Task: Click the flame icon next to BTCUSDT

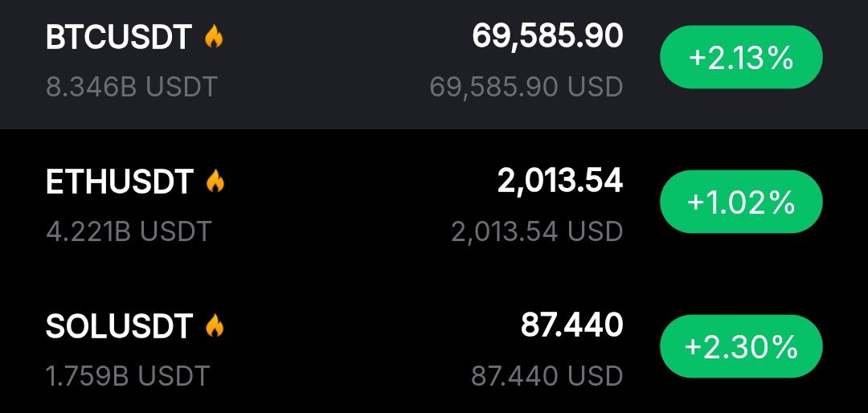Action: coord(213,37)
